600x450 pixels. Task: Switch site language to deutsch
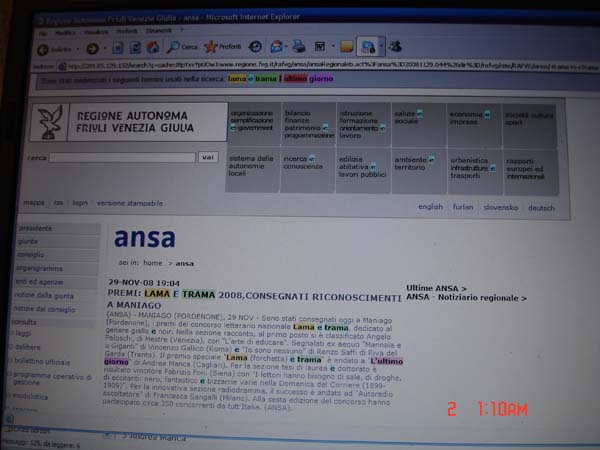coord(541,208)
